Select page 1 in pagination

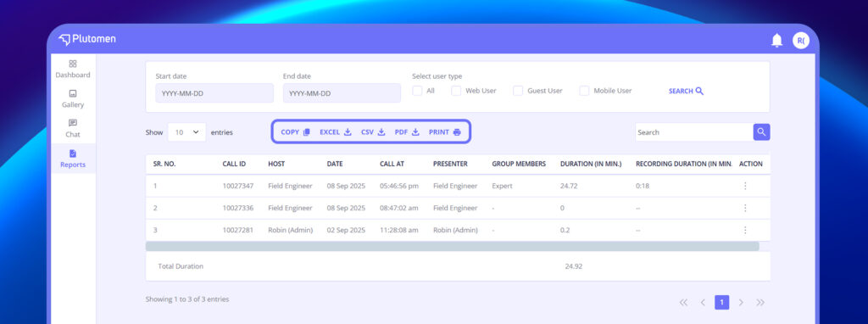click(722, 303)
